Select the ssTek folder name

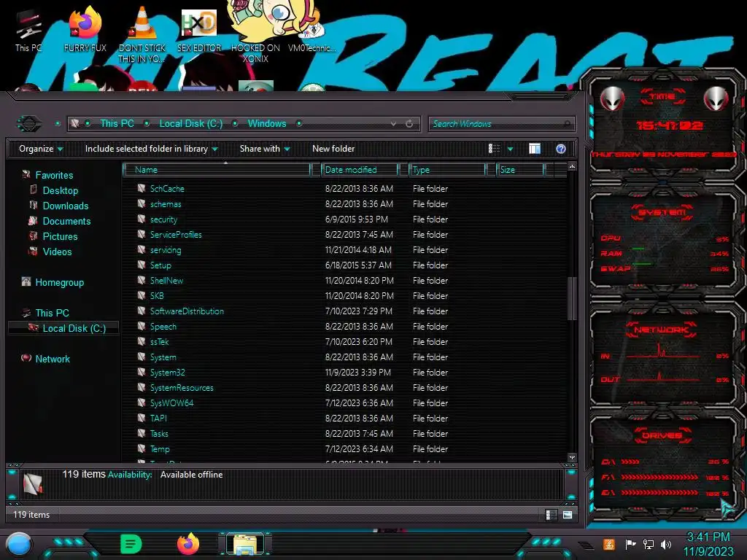pos(160,342)
